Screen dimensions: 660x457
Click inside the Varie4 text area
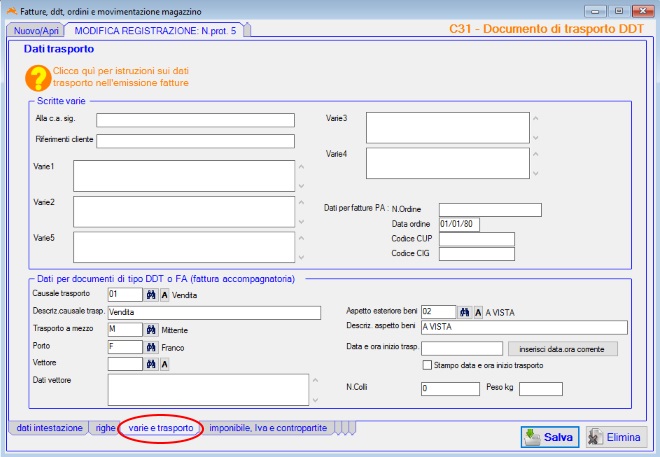[x=448, y=163]
